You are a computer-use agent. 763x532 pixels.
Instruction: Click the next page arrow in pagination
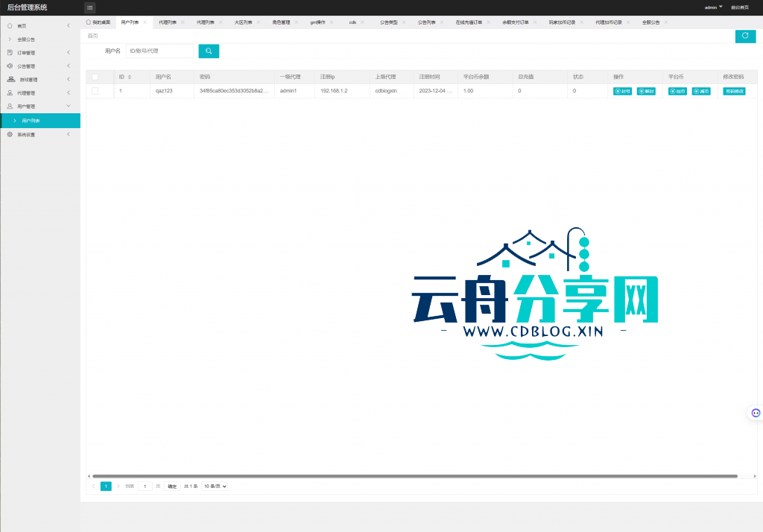point(118,487)
